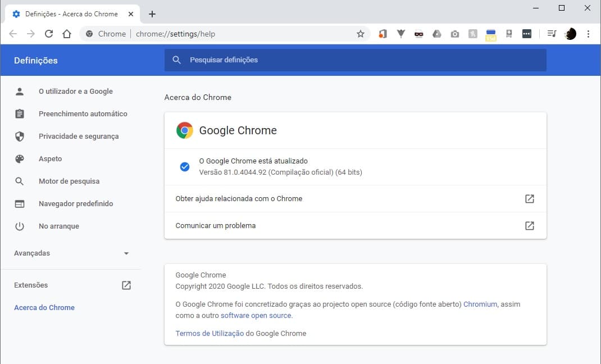
Task: Open Termos de Utilização link
Action: coord(210,333)
